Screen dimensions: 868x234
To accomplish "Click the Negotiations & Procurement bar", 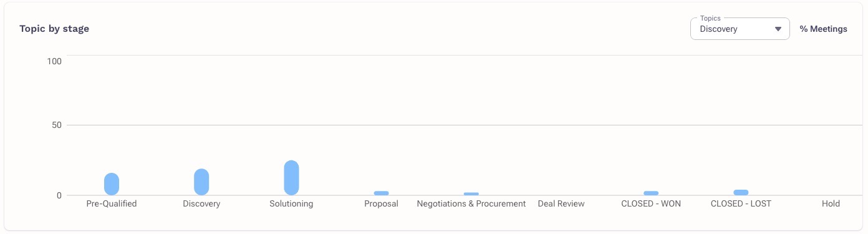I will click(x=471, y=194).
